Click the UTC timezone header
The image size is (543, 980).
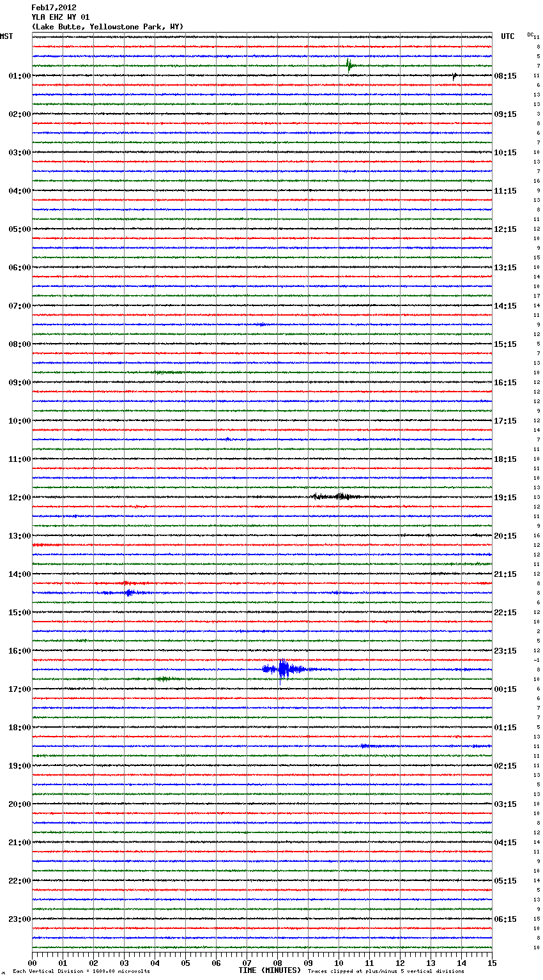coord(508,36)
